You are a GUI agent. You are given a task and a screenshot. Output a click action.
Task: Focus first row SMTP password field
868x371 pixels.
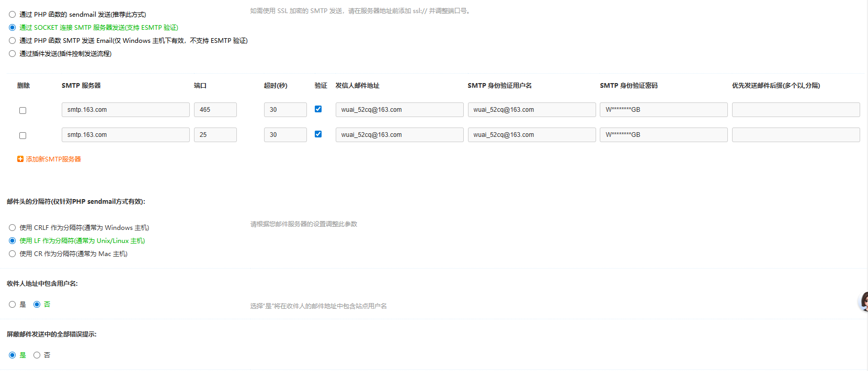(x=663, y=110)
